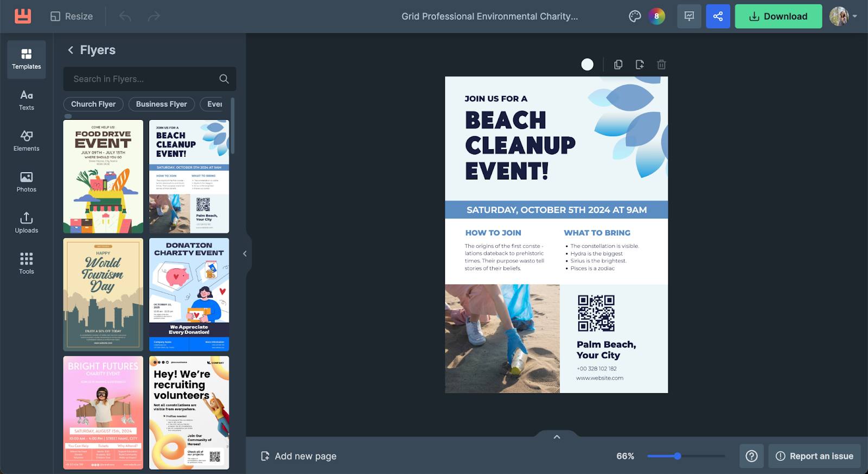Select the Palm Beach, Your City text

tap(607, 350)
